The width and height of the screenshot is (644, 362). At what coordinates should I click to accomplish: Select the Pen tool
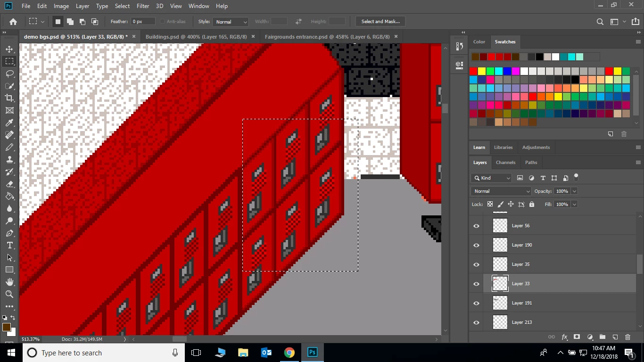coord(9,233)
